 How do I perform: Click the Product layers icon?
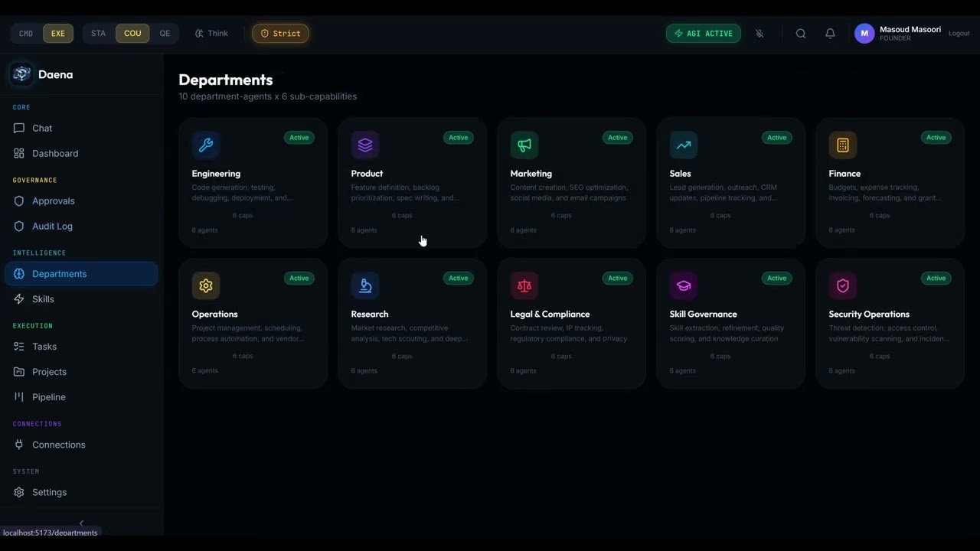click(x=365, y=145)
